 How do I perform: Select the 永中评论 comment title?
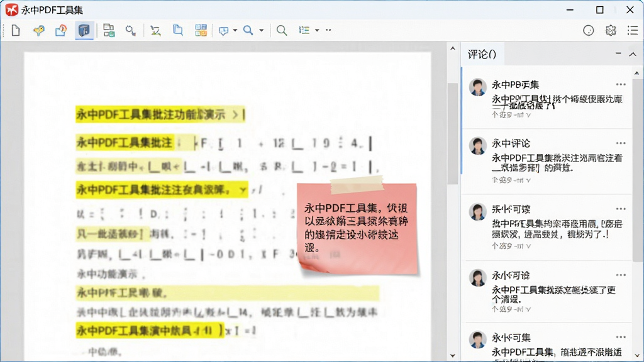pyautogui.click(x=511, y=143)
